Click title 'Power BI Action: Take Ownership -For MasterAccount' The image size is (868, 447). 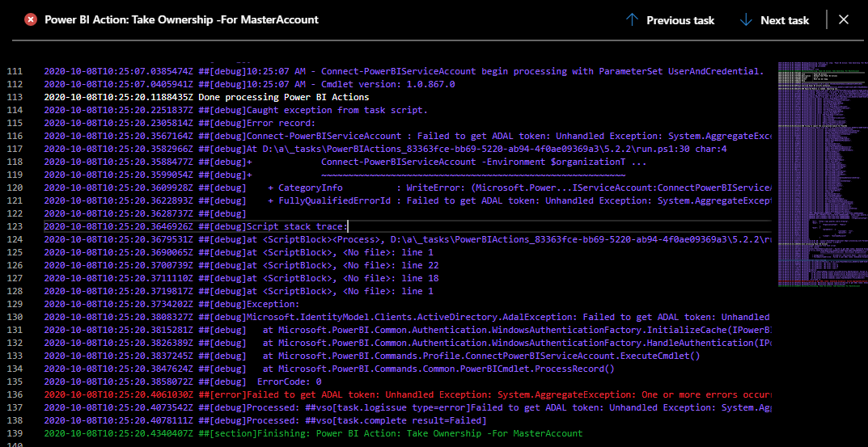(181, 20)
